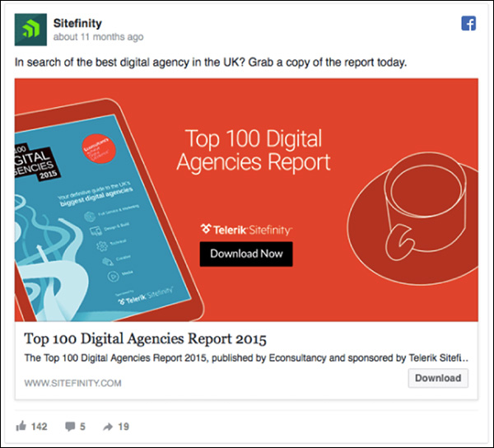
Task: Click the 5 comments count
Action: (x=82, y=427)
